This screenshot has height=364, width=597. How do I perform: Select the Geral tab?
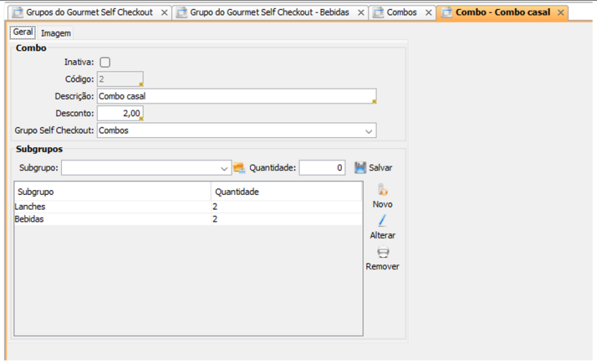click(23, 32)
